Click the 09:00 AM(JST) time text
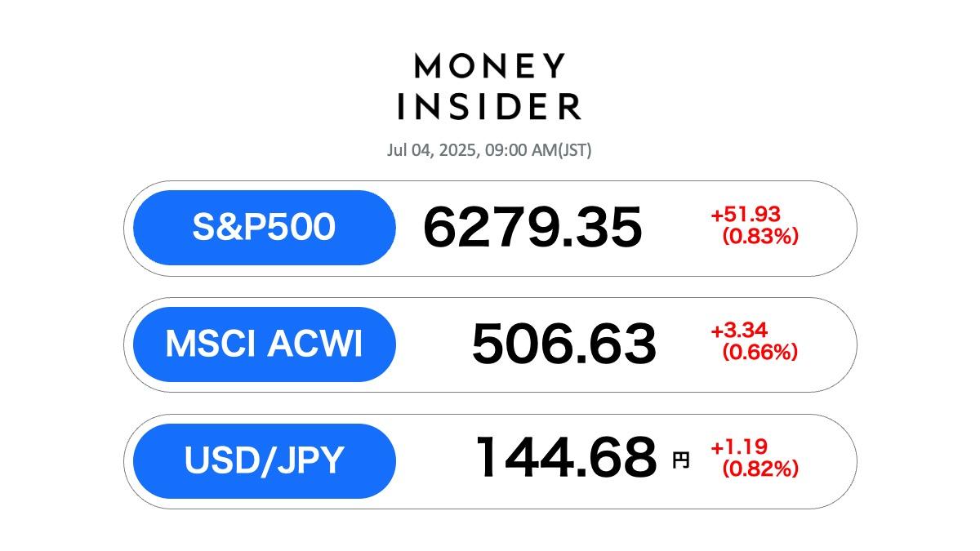This screenshot has width=980, height=551. pyautogui.click(x=537, y=151)
